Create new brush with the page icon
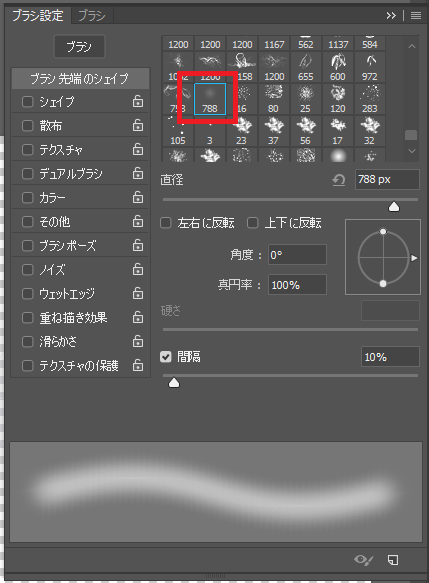Image resolution: width=429 pixels, height=583 pixels. click(x=393, y=560)
